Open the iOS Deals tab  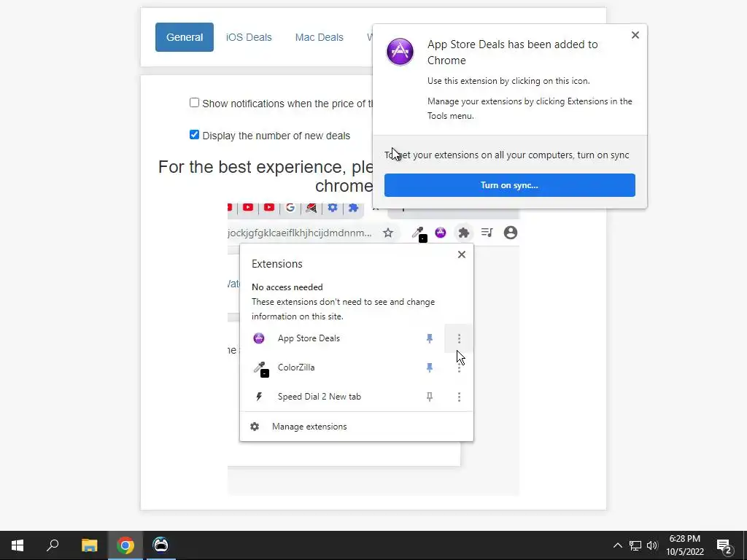249,37
